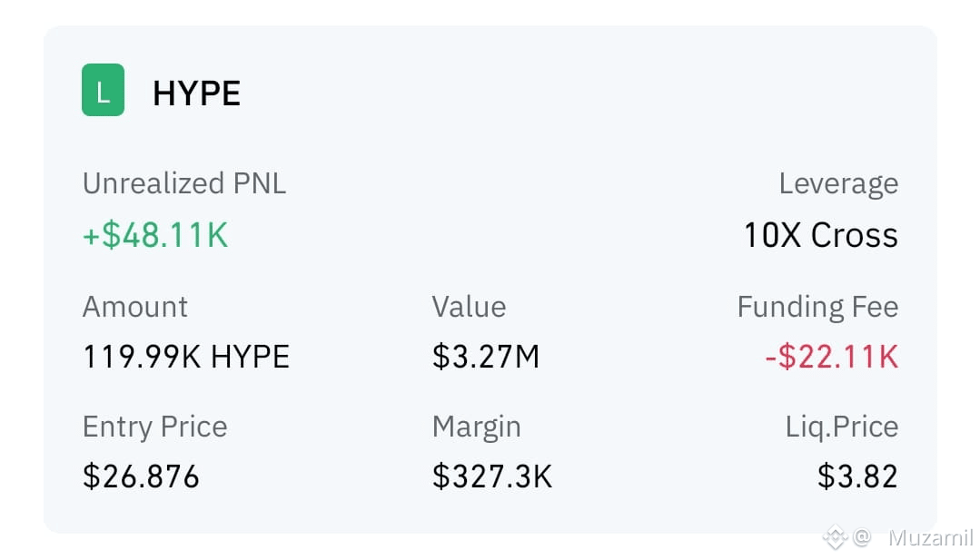The image size is (980, 560).
Task: Select the $26.876 entry price
Action: tap(141, 476)
